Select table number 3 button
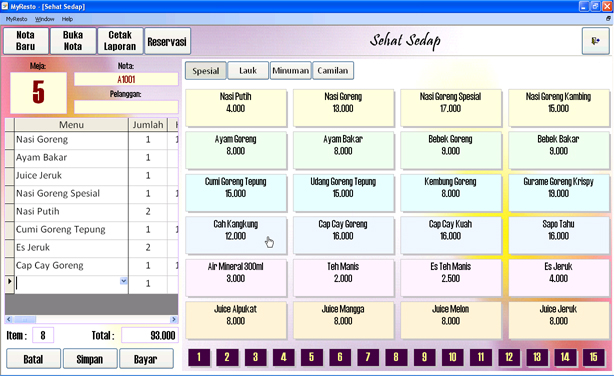Viewport: 614px width, 376px height. tap(255, 357)
